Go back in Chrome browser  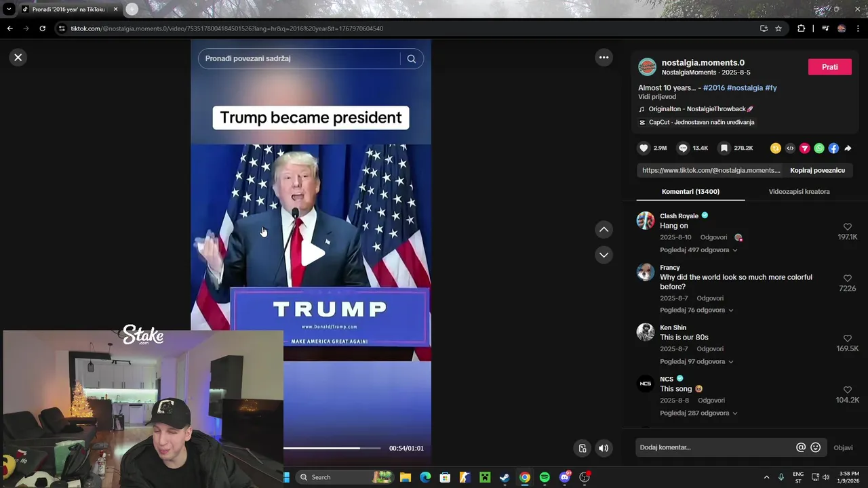pyautogui.click(x=9, y=28)
